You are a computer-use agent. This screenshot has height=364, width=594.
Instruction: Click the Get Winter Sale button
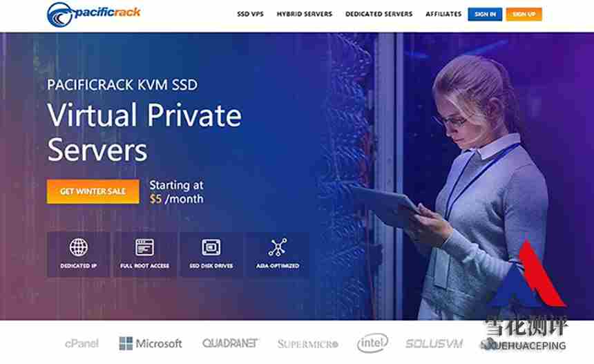(93, 191)
